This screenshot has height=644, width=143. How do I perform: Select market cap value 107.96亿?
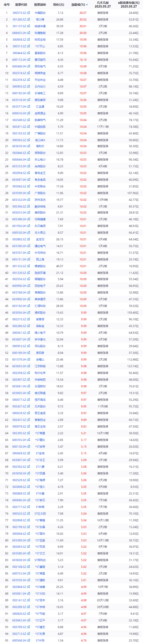[x=133, y=193]
